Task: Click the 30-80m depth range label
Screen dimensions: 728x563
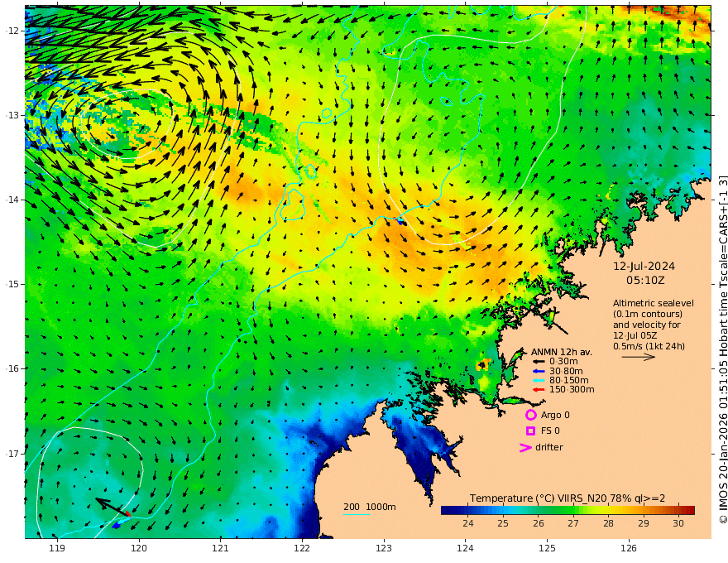Action: coord(566,371)
